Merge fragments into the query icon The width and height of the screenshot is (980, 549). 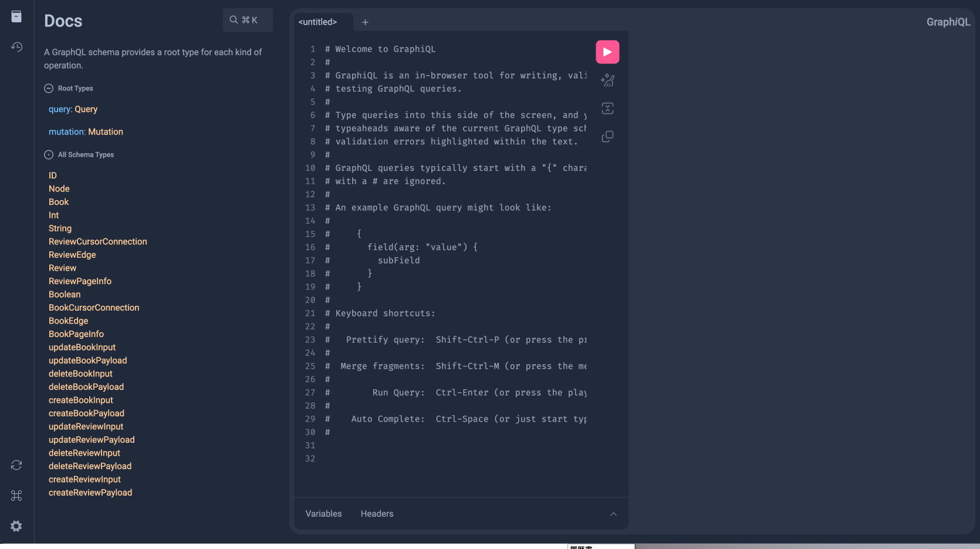(x=607, y=109)
